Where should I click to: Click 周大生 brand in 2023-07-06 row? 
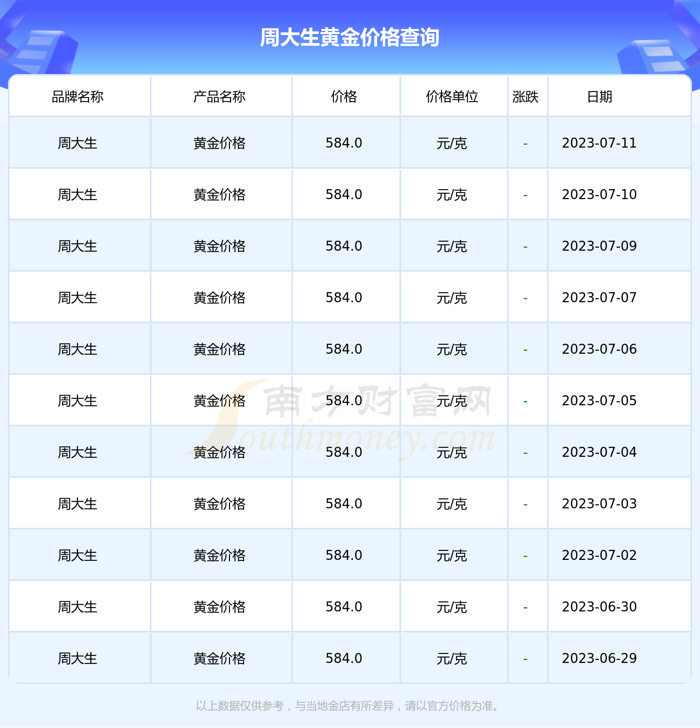click(77, 349)
